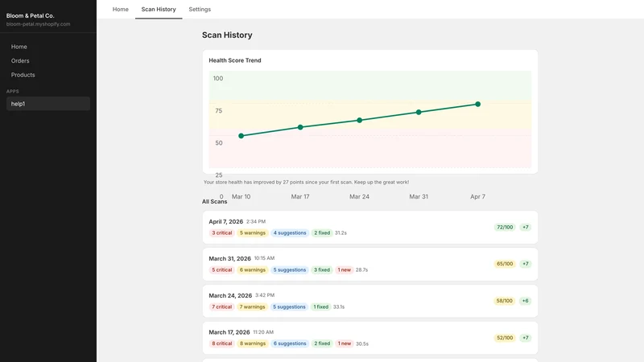
Task: Click the 6 warnings badge
Action: [x=253, y=270]
